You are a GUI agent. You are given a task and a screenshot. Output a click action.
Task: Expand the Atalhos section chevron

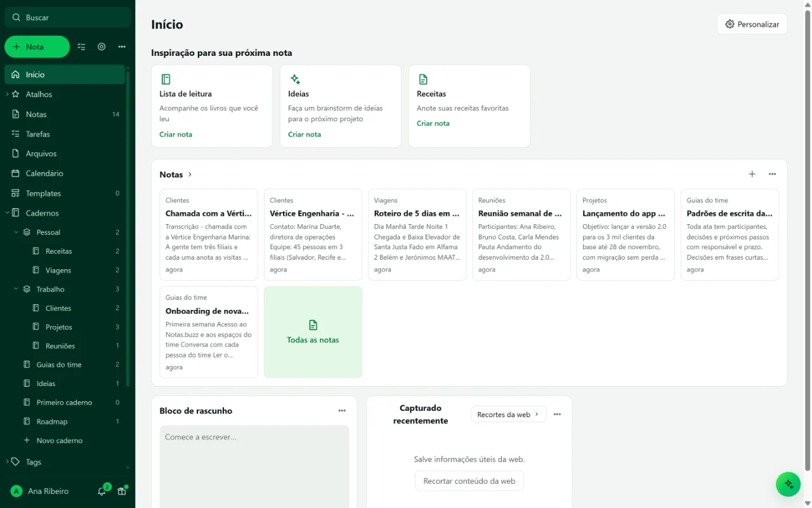tap(7, 94)
